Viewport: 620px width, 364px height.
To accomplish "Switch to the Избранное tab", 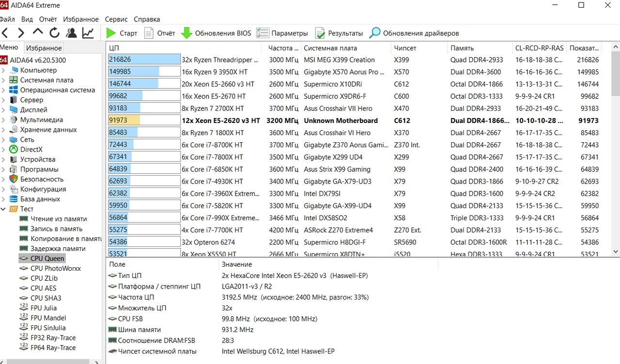I will [x=44, y=48].
